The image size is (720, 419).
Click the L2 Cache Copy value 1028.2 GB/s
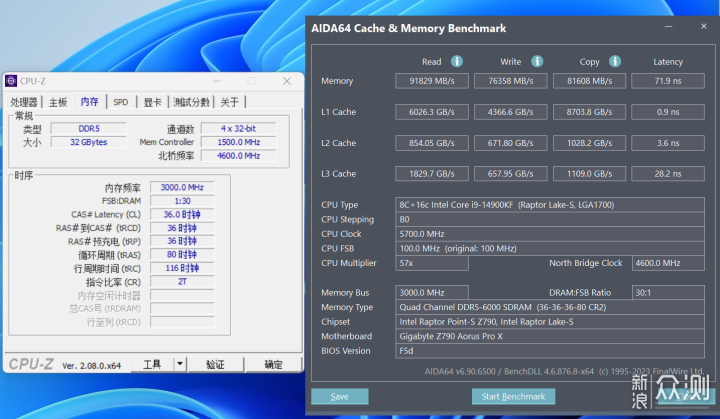click(589, 143)
